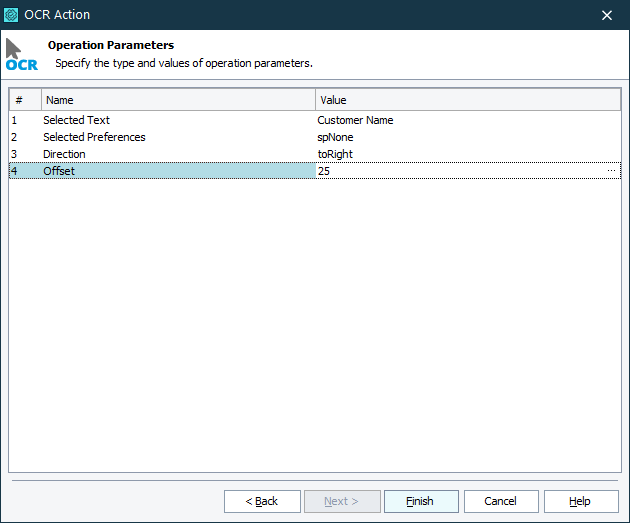Open the ellipsis editor for Offset value
630x523 pixels.
[611, 171]
